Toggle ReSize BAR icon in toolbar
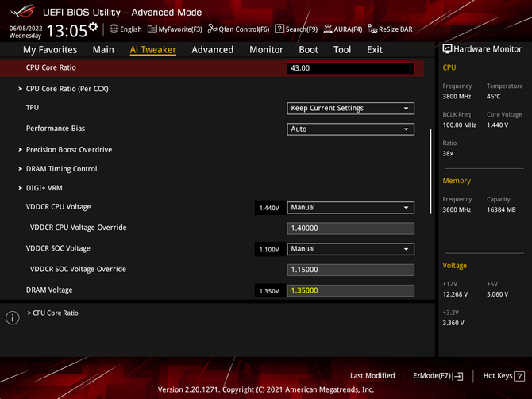Screen dimensions: 532x399 pos(372,29)
